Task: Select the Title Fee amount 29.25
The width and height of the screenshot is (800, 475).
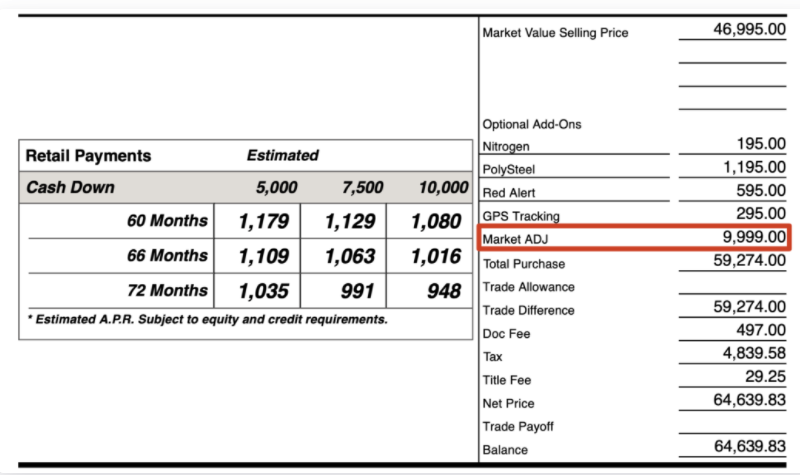Action: pyautogui.click(x=765, y=376)
